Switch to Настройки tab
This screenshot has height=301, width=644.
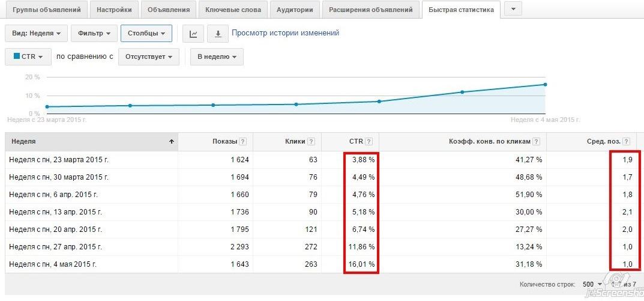pos(114,10)
